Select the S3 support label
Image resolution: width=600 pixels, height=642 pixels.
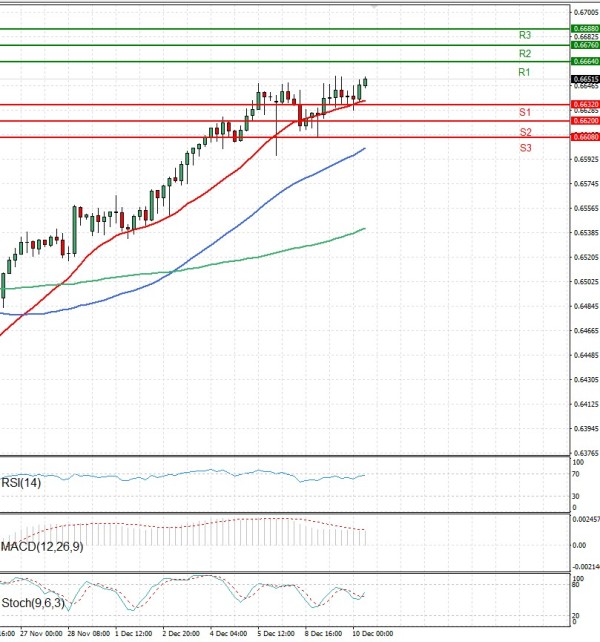pos(524,148)
